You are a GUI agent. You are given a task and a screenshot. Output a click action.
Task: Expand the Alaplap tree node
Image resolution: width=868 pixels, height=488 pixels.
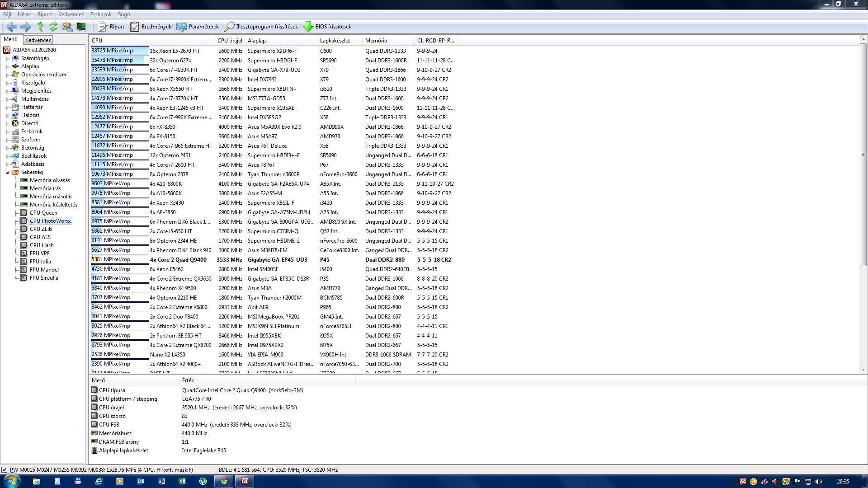pyautogui.click(x=8, y=67)
